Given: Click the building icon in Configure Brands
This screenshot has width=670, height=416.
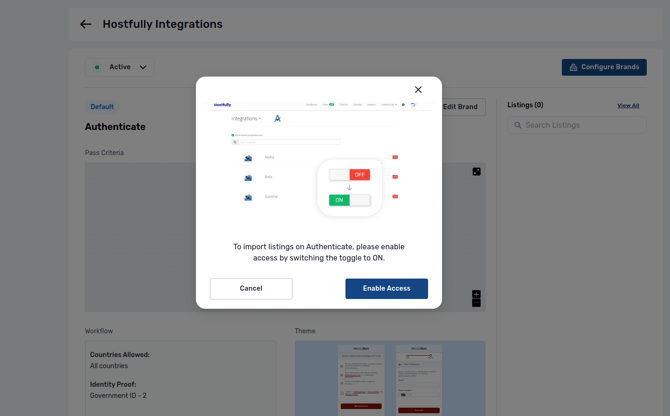Looking at the screenshot, I should click(573, 67).
